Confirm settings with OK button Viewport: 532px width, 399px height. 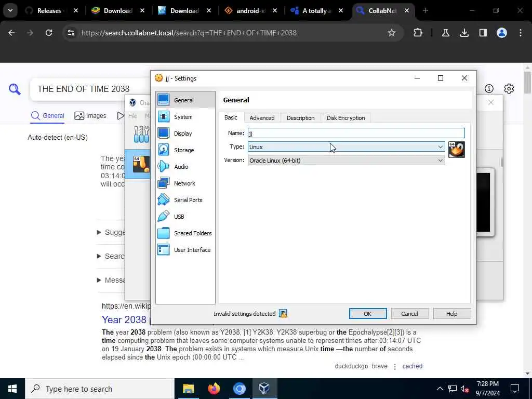368,313
